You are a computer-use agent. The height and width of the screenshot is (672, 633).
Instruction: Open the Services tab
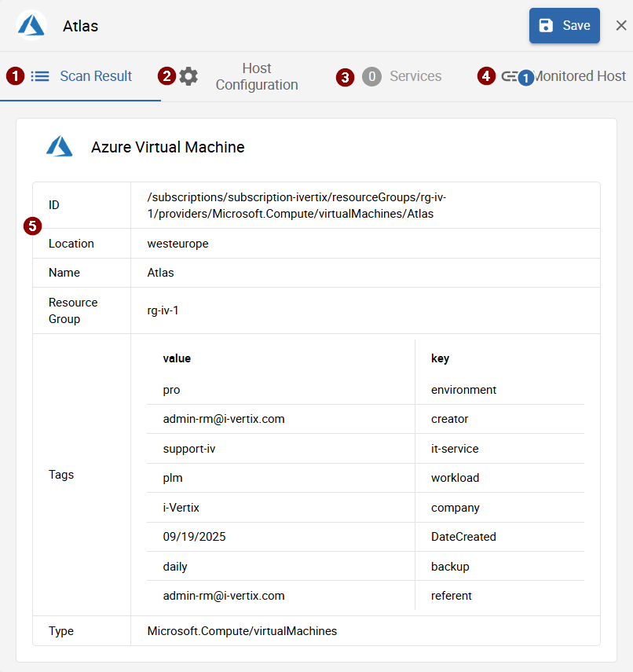pos(402,76)
